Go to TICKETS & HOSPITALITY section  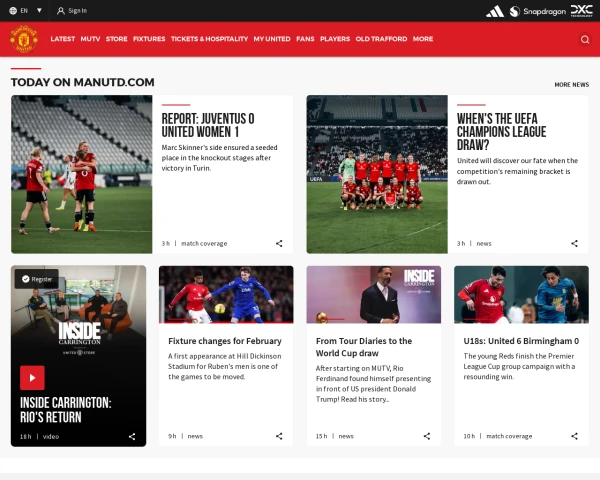pos(209,39)
